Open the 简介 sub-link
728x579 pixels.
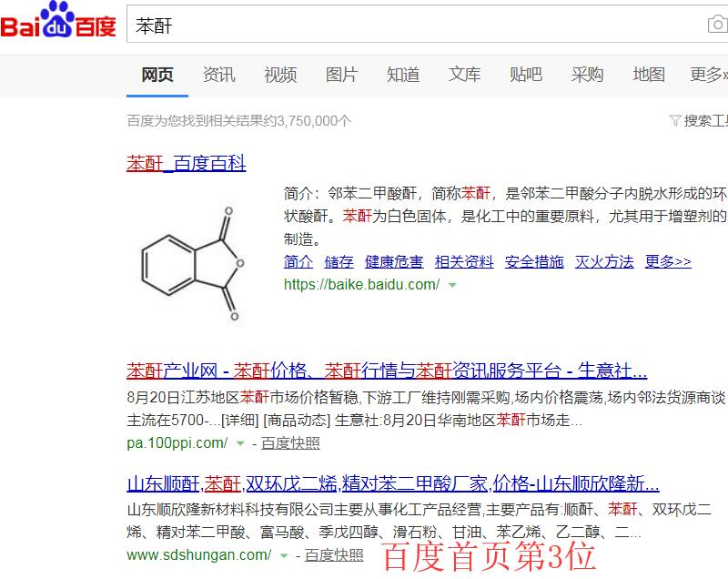[298, 262]
